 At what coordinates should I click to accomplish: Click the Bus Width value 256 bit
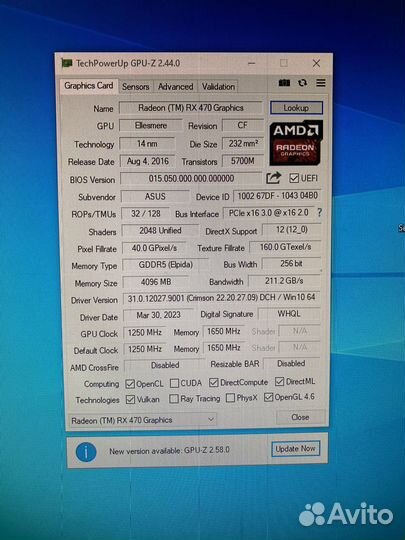point(291,263)
